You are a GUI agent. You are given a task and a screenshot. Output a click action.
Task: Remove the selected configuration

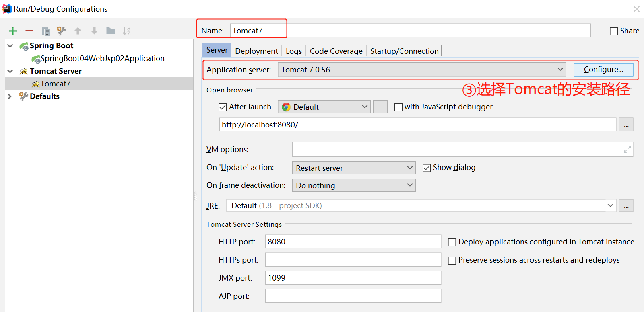pos(29,31)
